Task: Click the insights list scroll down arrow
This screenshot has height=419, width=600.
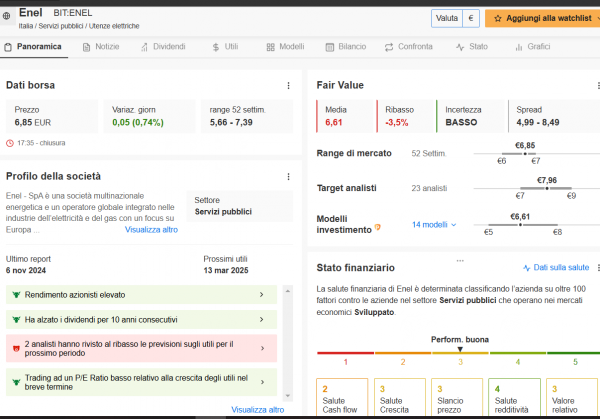Action: pos(288,396)
